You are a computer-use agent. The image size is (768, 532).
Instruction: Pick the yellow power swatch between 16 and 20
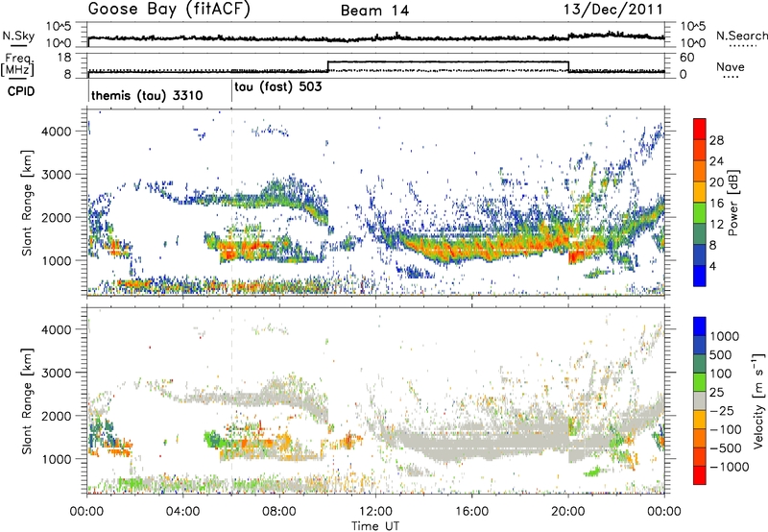point(700,192)
